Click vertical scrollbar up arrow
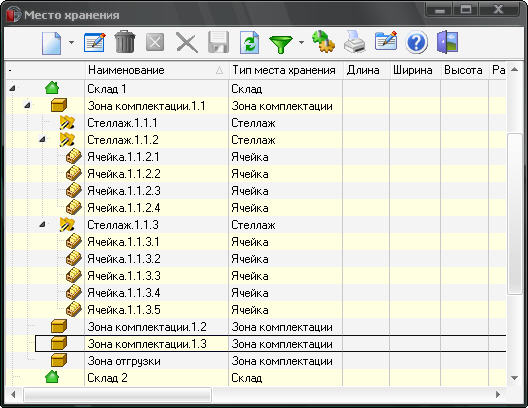 coord(514,70)
